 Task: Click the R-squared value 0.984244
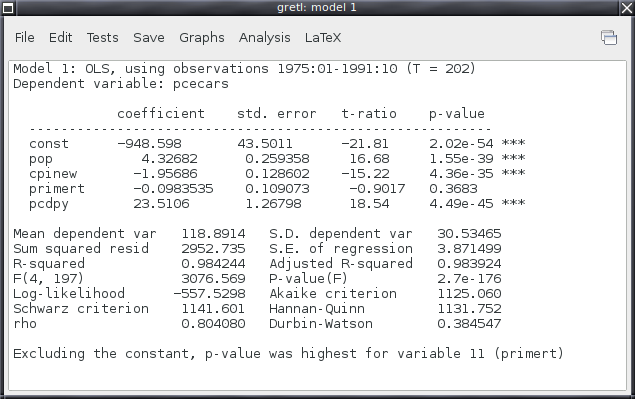(x=213, y=264)
